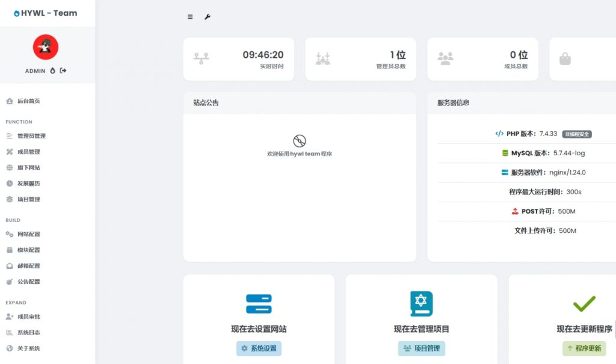Open 网站配置 settings in the BUILD section
This screenshot has height=364, width=616.
[x=27, y=234]
